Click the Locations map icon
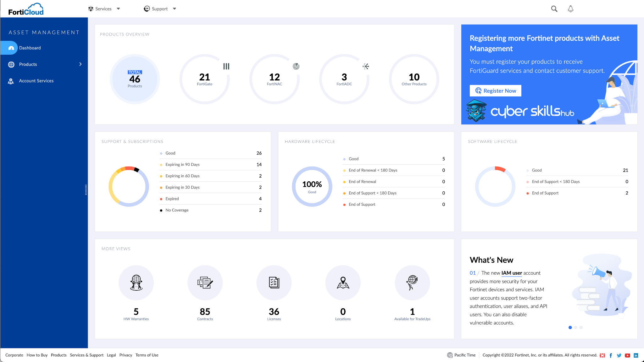Viewport: 644px width, 362px height. coord(343,282)
